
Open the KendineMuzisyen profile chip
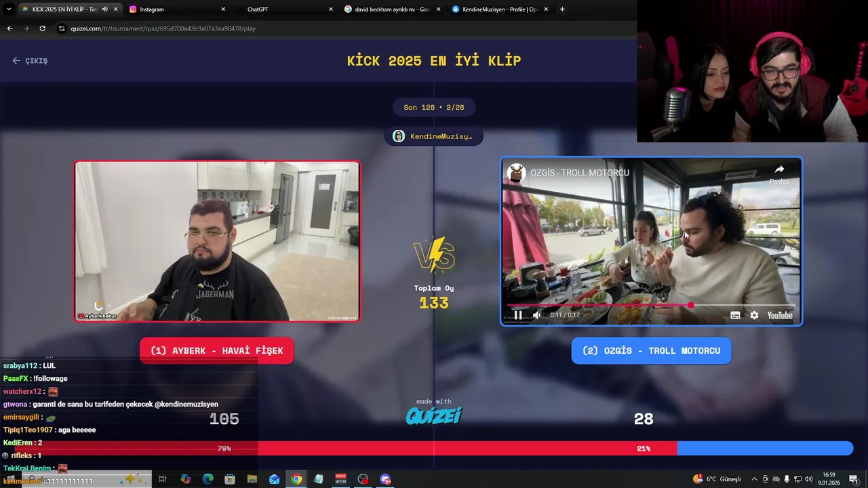click(x=434, y=136)
